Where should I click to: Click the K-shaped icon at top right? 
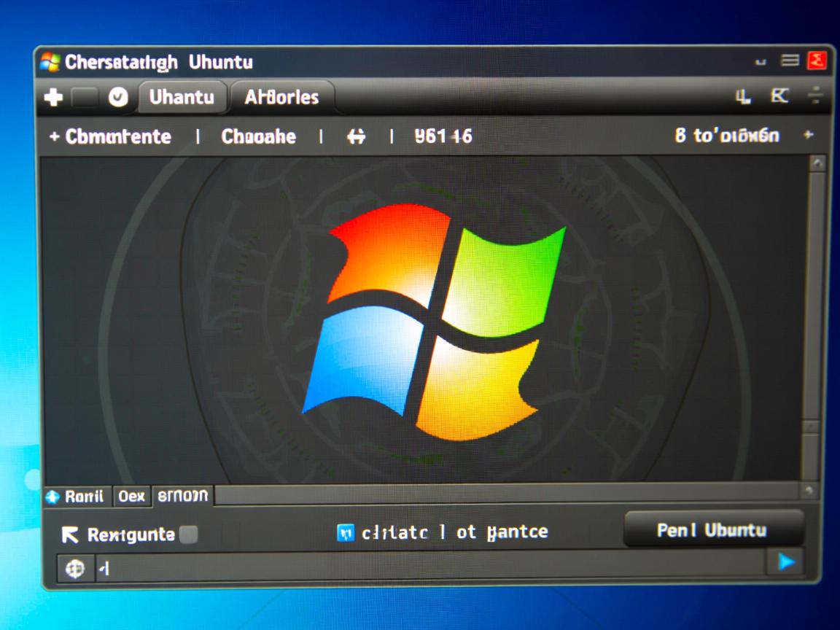click(x=779, y=96)
